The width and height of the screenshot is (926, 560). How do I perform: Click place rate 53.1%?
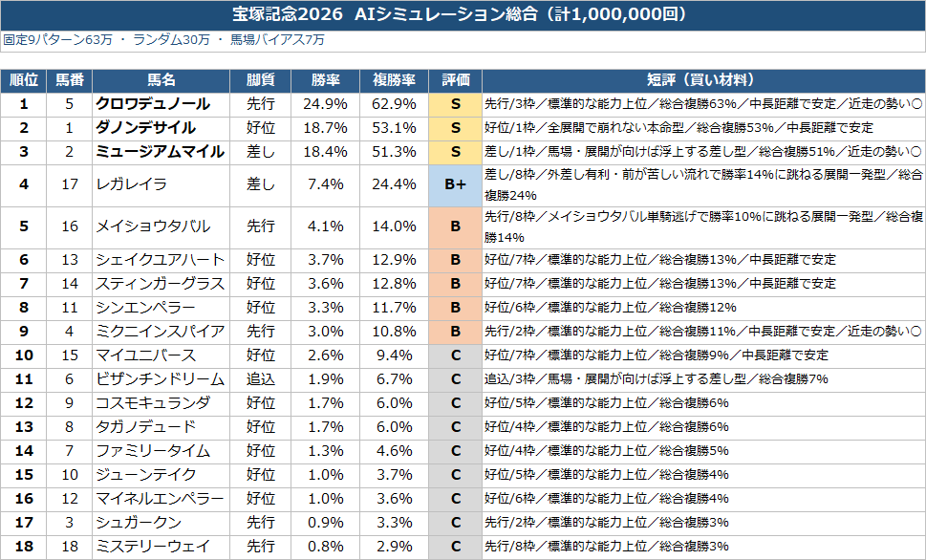[x=394, y=128]
